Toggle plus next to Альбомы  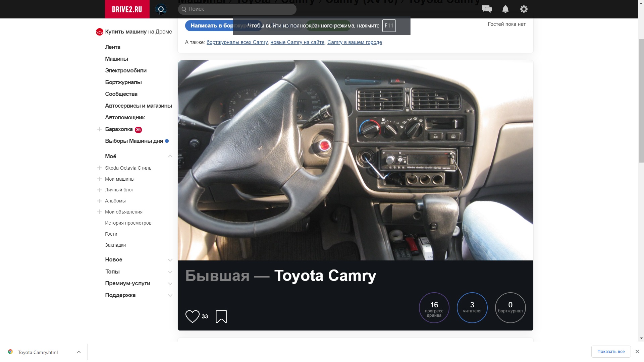tap(99, 201)
